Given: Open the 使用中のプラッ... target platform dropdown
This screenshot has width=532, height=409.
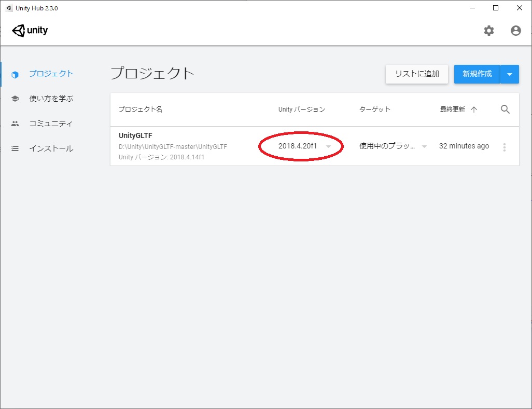Looking at the screenshot, I should (393, 146).
